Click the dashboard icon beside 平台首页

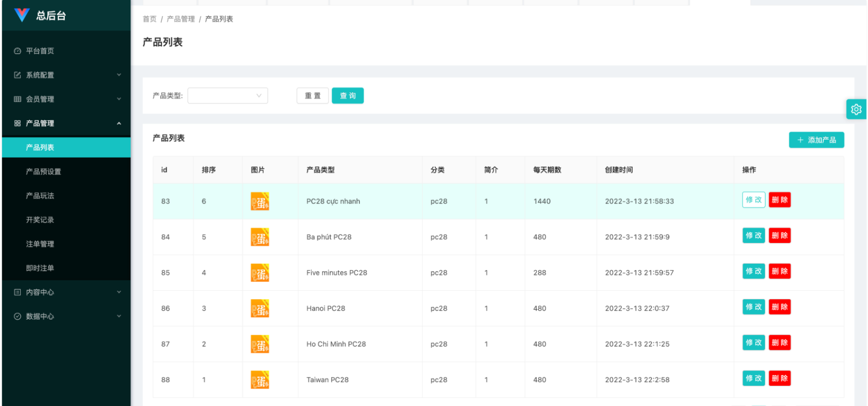(x=18, y=51)
